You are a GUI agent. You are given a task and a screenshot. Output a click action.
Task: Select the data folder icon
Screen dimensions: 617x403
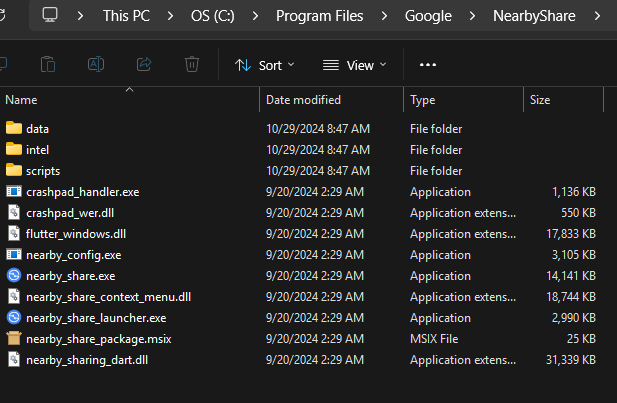pyautogui.click(x=14, y=128)
